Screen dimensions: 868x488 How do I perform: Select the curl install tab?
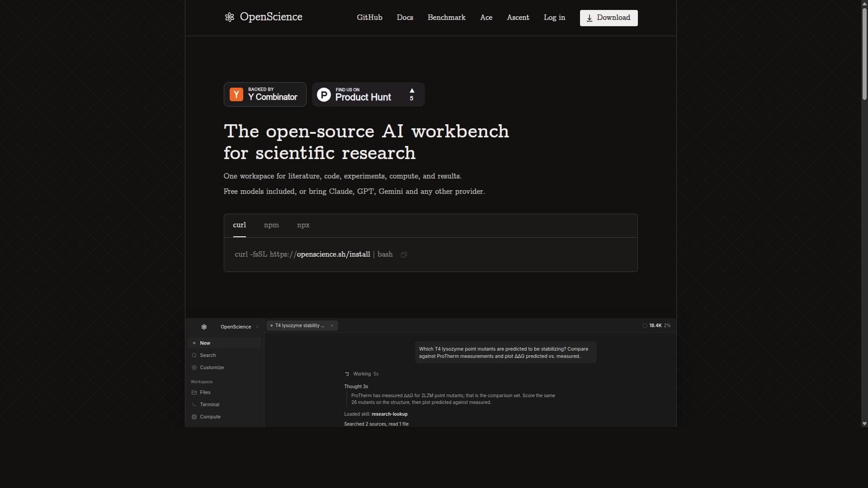point(239,225)
